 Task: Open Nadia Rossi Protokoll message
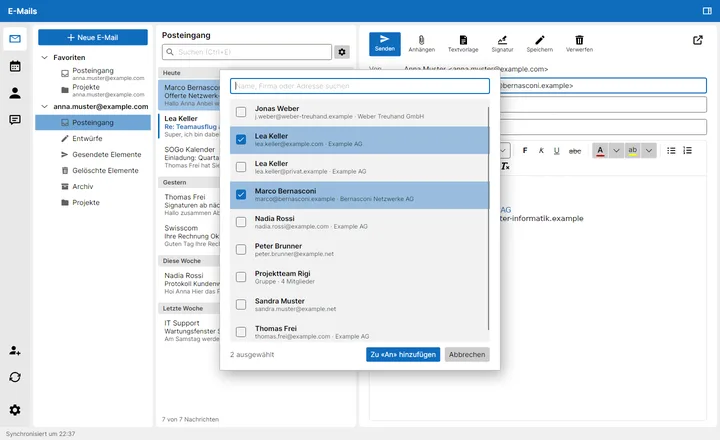(189, 283)
